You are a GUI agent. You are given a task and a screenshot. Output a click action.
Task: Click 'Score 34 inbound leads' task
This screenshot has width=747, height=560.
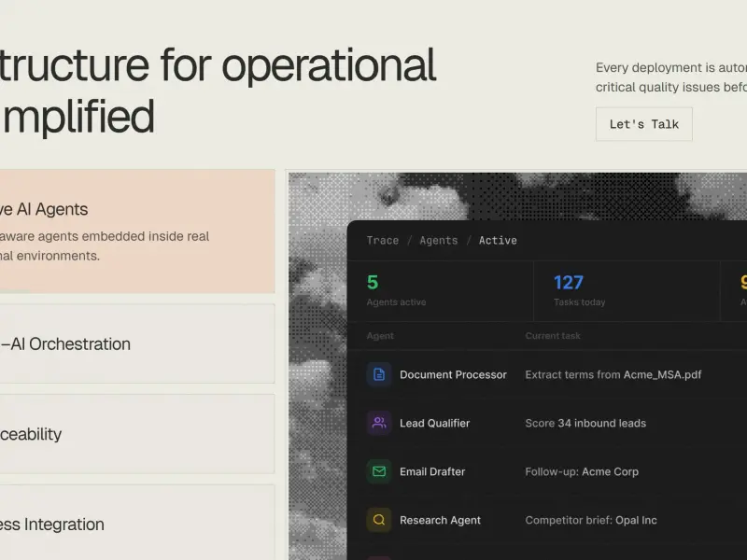coord(585,424)
